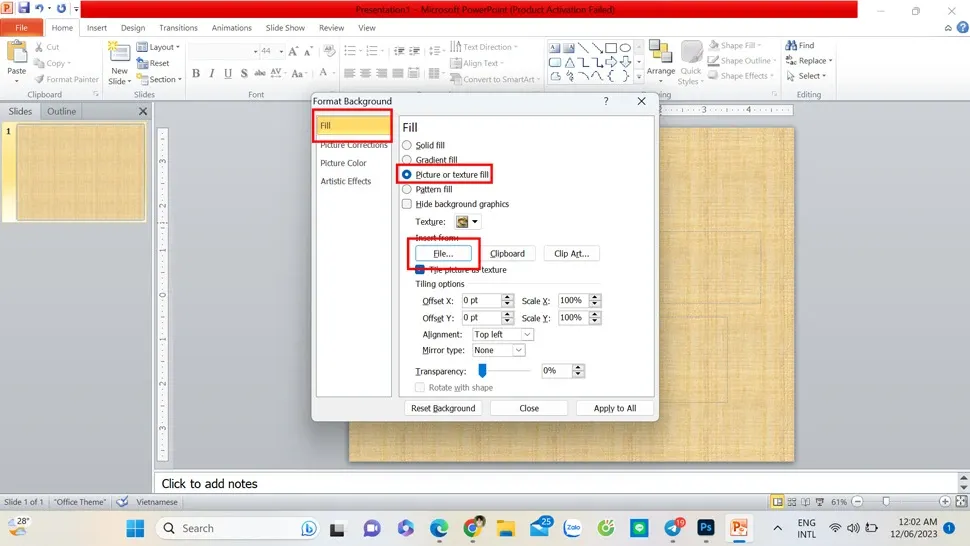Open the File tab
Image resolution: width=970 pixels, height=546 pixels.
tap(22, 28)
